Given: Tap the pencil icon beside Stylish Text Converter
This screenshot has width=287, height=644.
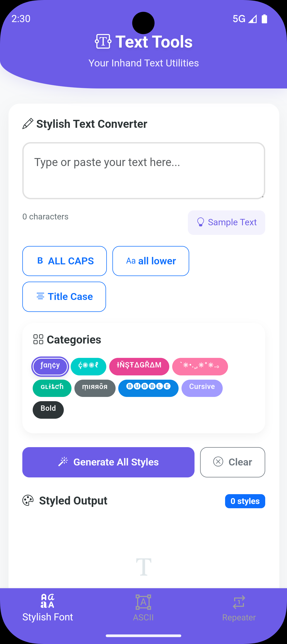Looking at the screenshot, I should (28, 124).
